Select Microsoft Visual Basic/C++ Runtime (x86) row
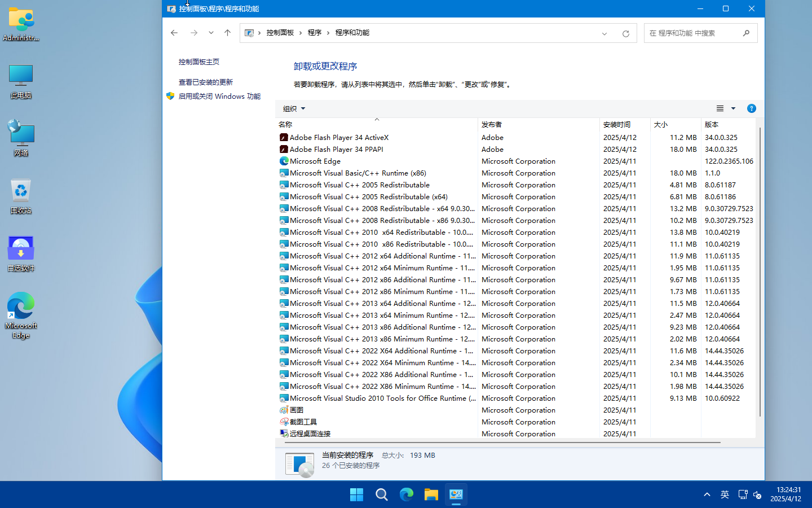 515,173
